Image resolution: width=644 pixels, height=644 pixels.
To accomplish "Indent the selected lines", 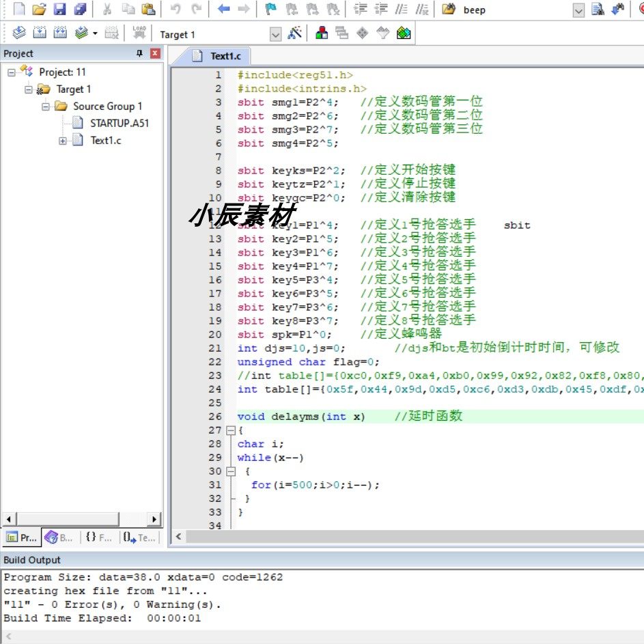I will click(x=360, y=9).
